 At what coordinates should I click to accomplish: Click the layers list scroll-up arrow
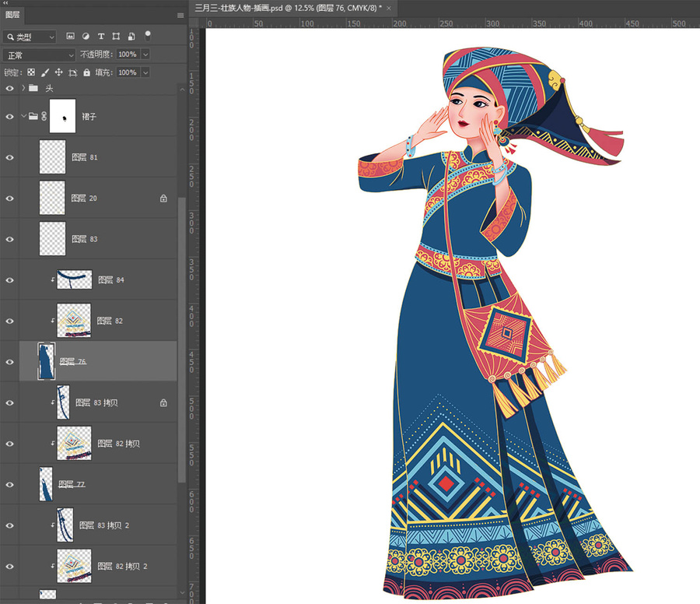(x=182, y=90)
